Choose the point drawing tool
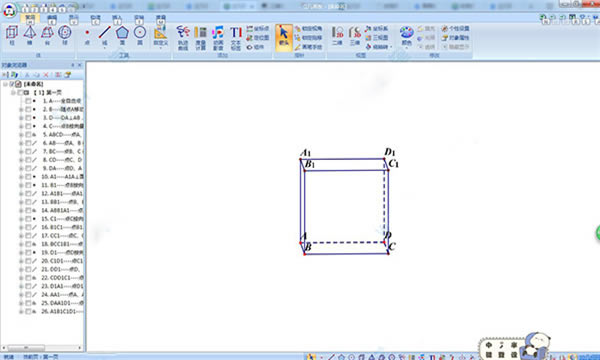 (87, 35)
